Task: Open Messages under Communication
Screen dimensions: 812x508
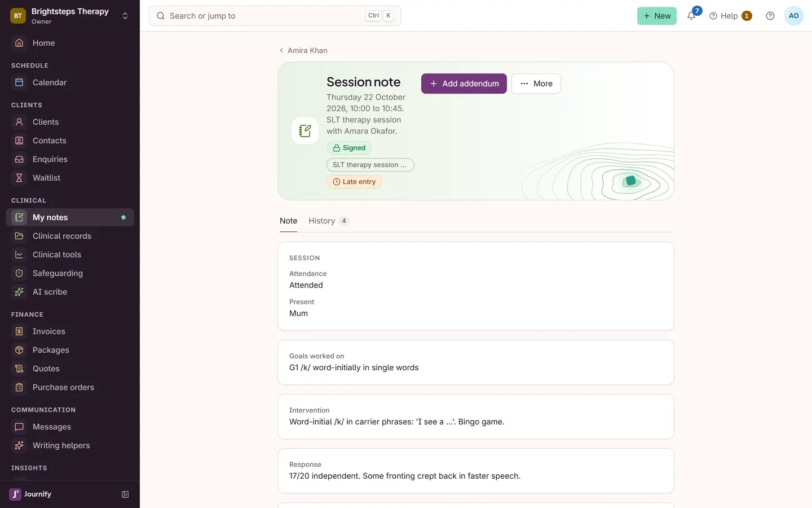Action: click(70, 427)
